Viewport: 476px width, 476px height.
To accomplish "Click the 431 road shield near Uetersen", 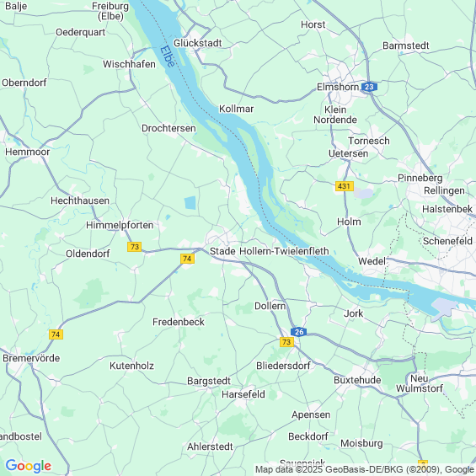I will coord(345,186).
